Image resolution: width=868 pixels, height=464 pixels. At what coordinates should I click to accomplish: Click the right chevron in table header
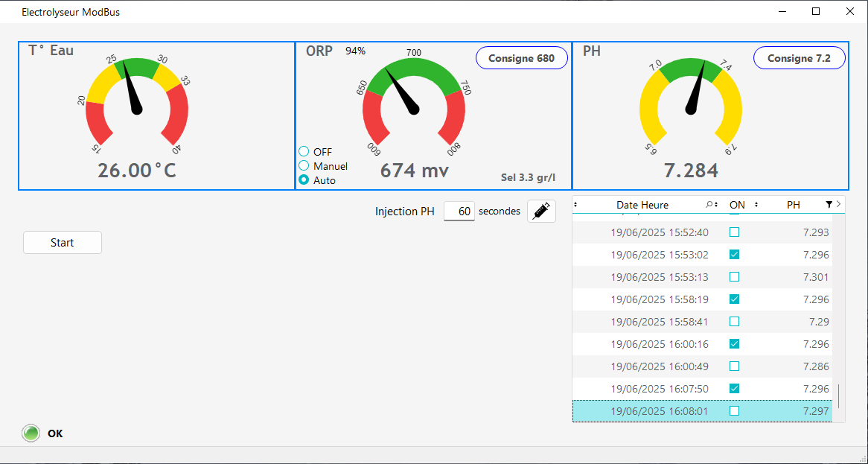[x=839, y=204]
